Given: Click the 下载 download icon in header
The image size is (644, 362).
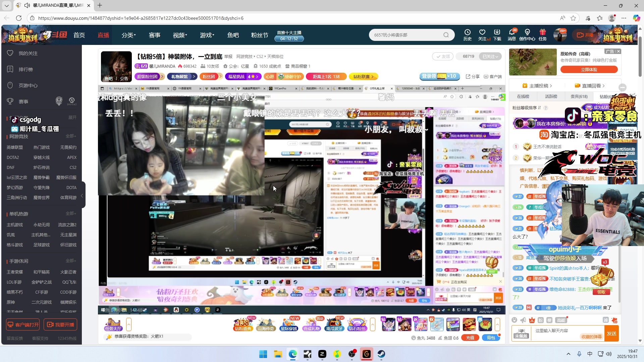Looking at the screenshot, I should pyautogui.click(x=497, y=33).
